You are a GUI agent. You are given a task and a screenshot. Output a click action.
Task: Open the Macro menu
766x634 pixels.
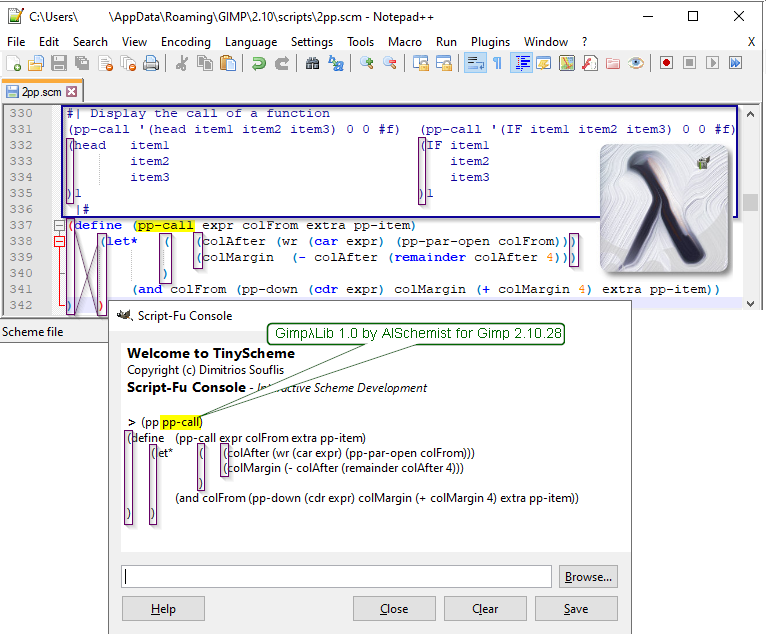405,42
